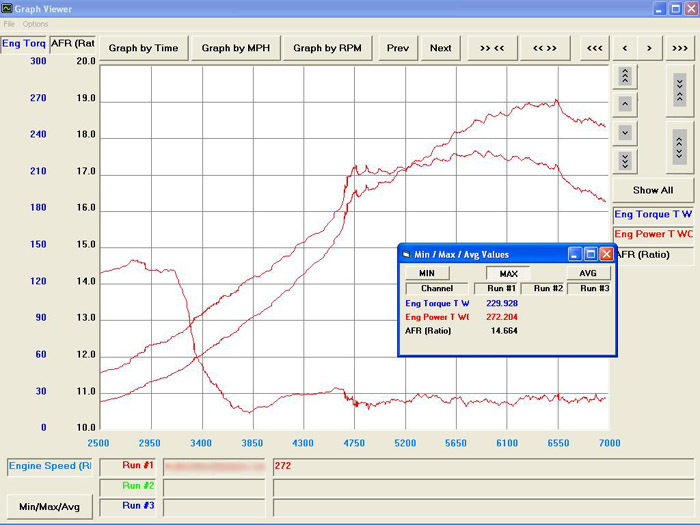
Task: Click the Run #2 label at bottom
Action: point(128,488)
